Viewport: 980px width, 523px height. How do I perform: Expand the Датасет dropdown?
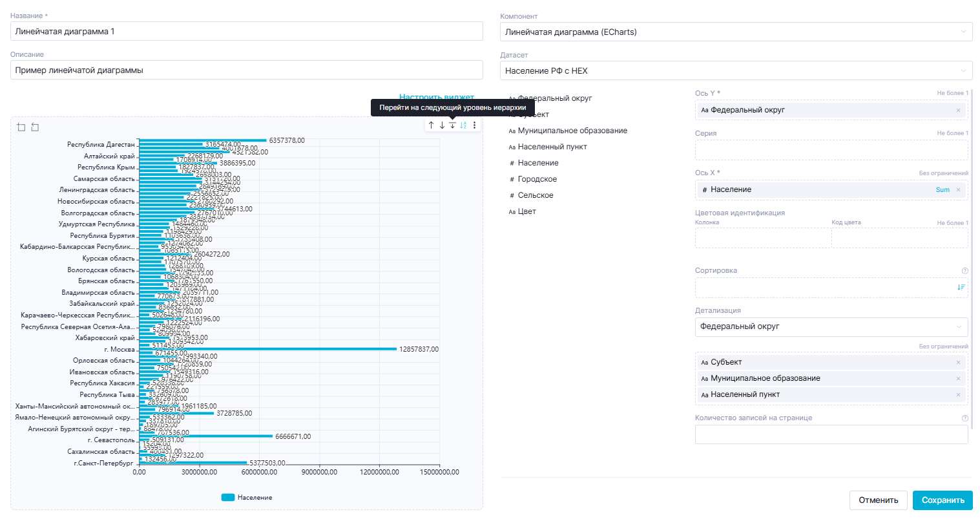tap(736, 70)
